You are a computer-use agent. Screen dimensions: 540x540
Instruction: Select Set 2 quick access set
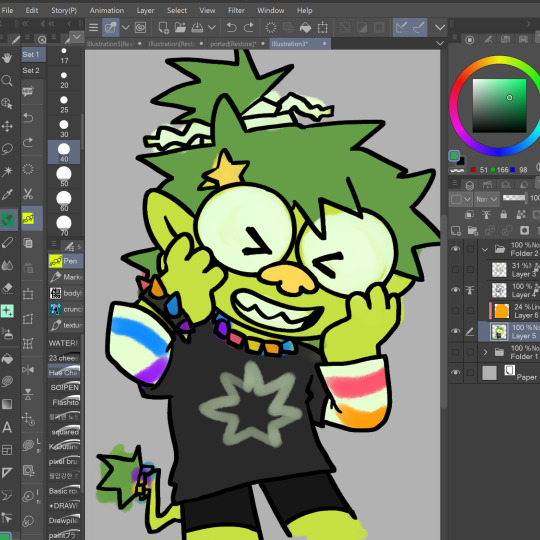33,71
